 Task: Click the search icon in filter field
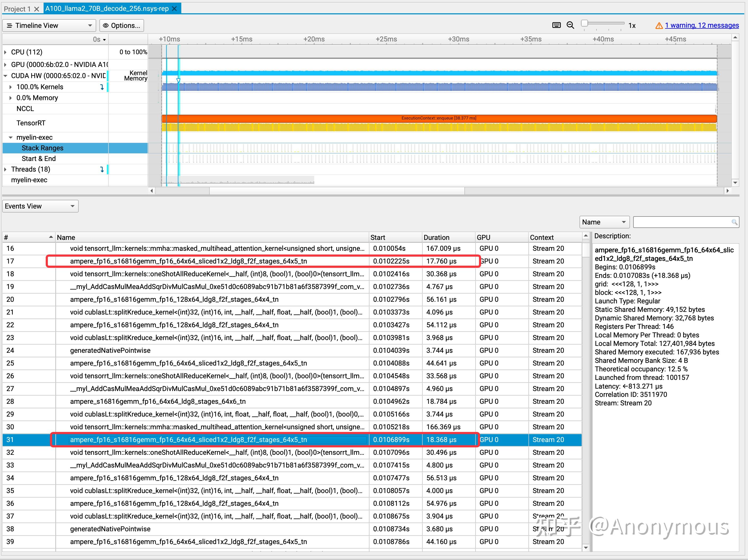pyautogui.click(x=734, y=222)
